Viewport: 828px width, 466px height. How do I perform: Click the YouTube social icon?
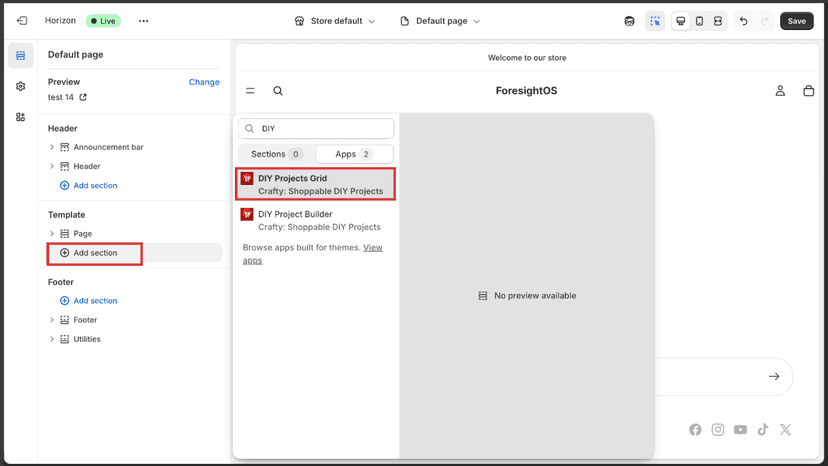tap(740, 430)
